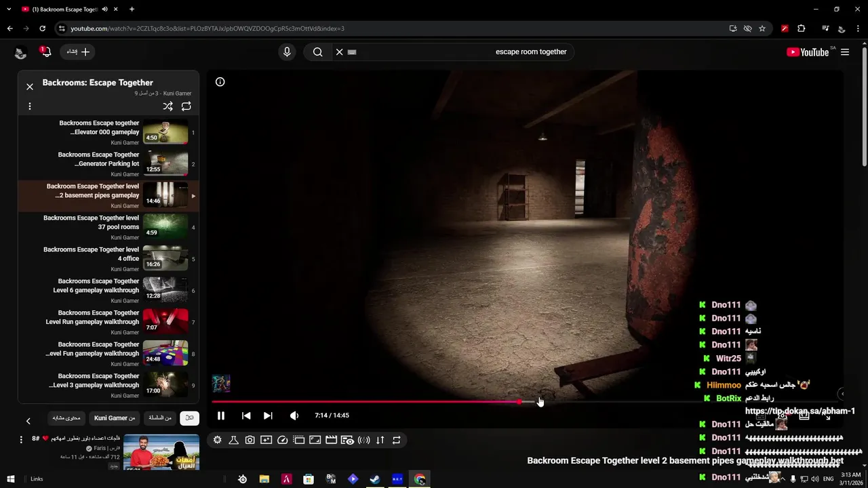Click the search field containing 'escape room together'
The image size is (868, 488).
[x=461, y=52]
